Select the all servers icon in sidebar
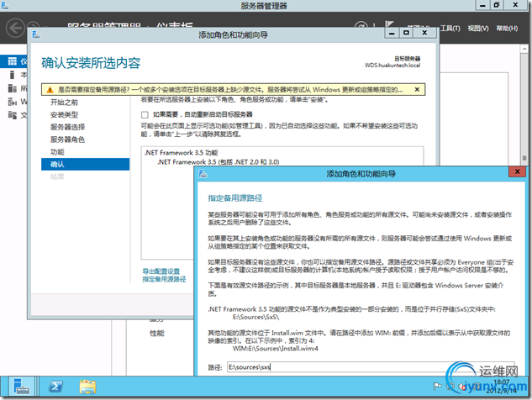 13,88
